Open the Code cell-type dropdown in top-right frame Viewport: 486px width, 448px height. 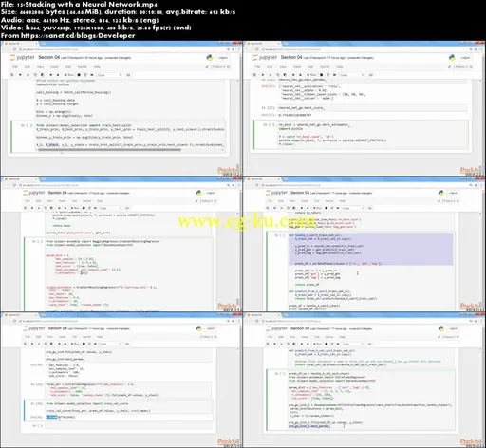(352, 75)
